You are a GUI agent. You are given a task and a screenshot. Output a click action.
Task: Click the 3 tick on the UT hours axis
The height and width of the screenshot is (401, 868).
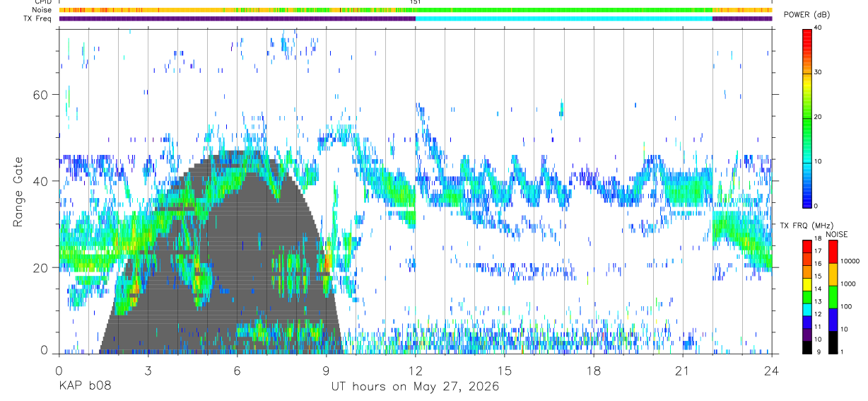(148, 371)
